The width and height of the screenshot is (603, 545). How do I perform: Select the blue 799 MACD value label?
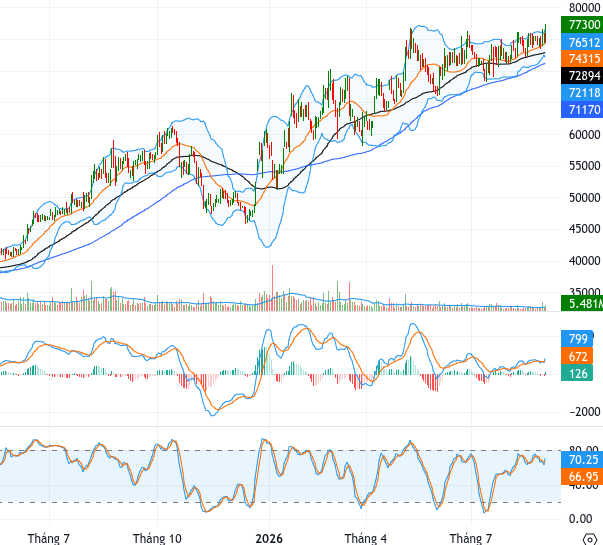[x=577, y=339]
